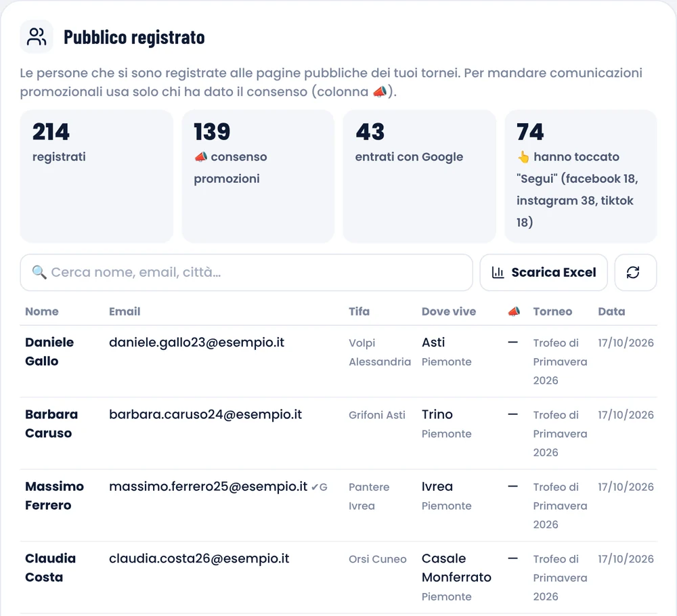Click the Data column header

[611, 311]
